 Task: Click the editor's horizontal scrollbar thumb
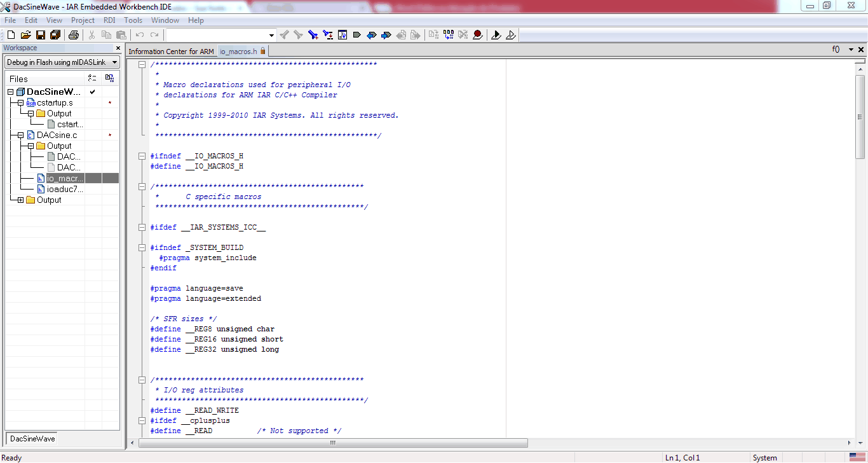pos(333,443)
